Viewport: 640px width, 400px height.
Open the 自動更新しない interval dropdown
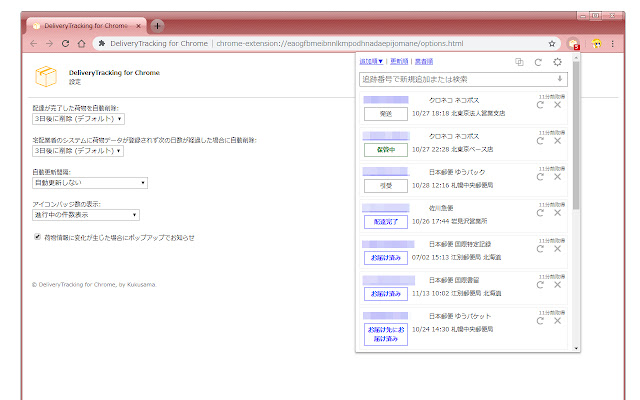pyautogui.click(x=90, y=183)
